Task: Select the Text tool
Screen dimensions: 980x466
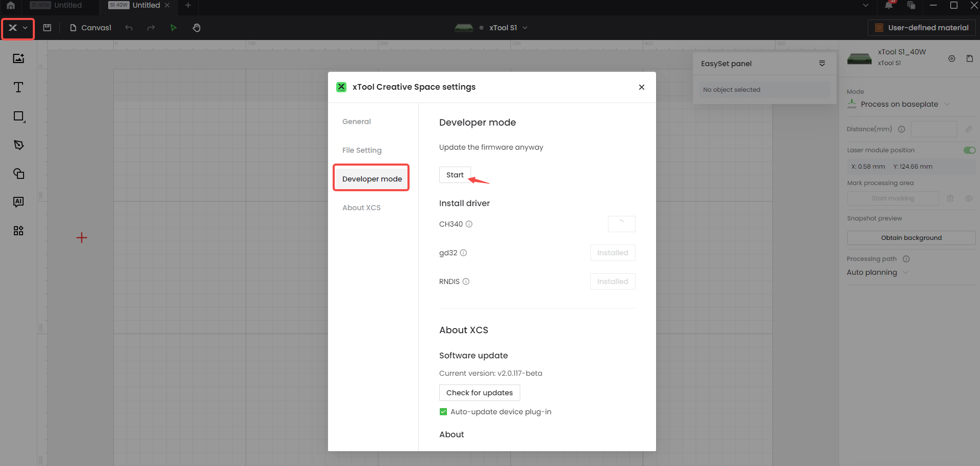Action: pyautogui.click(x=18, y=87)
